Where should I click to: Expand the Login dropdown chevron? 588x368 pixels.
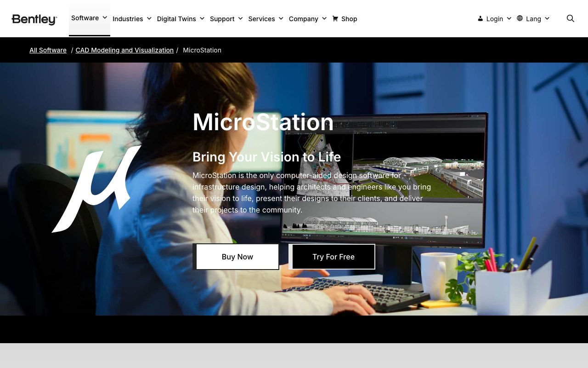tap(509, 18)
